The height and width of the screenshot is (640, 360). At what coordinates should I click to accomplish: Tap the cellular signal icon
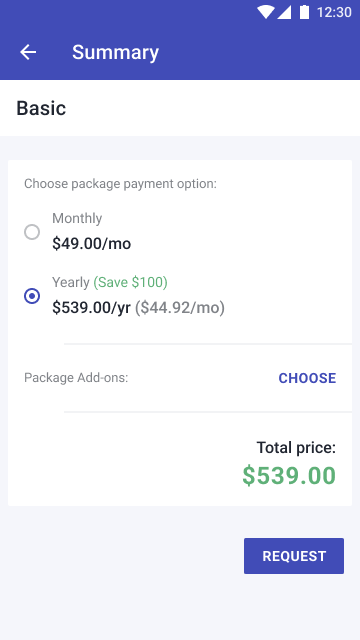(284, 12)
